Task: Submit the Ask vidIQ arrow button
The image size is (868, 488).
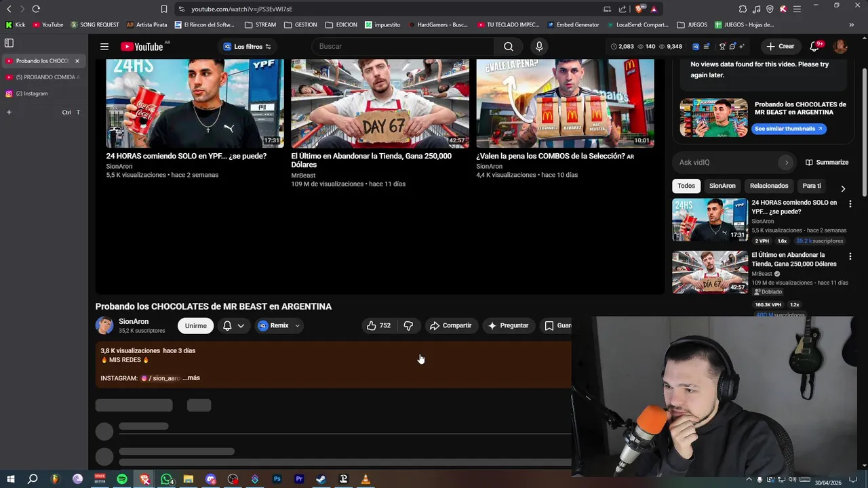Action: 787,162
